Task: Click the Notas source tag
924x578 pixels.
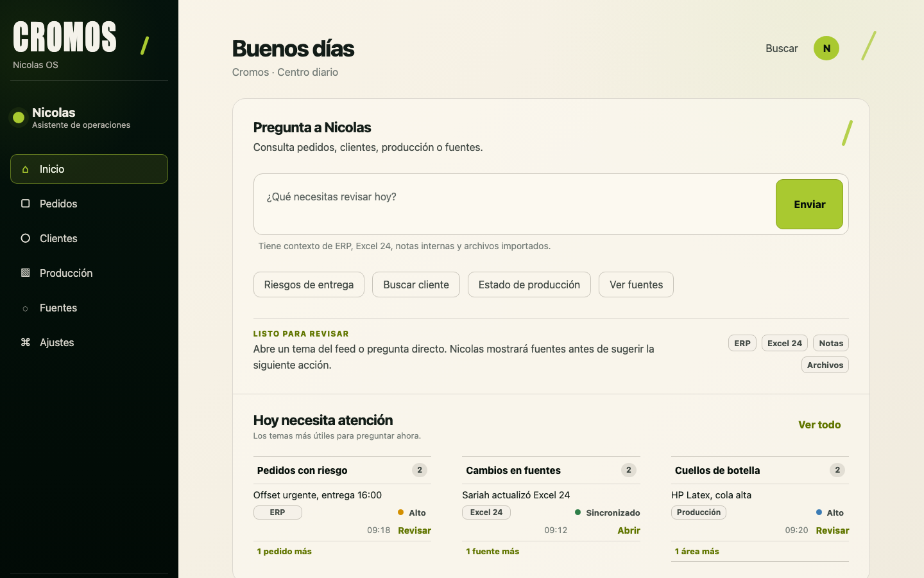Action: tap(831, 343)
